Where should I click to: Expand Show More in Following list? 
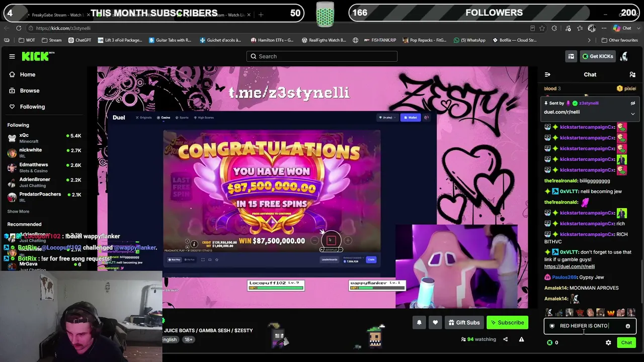pos(18,212)
